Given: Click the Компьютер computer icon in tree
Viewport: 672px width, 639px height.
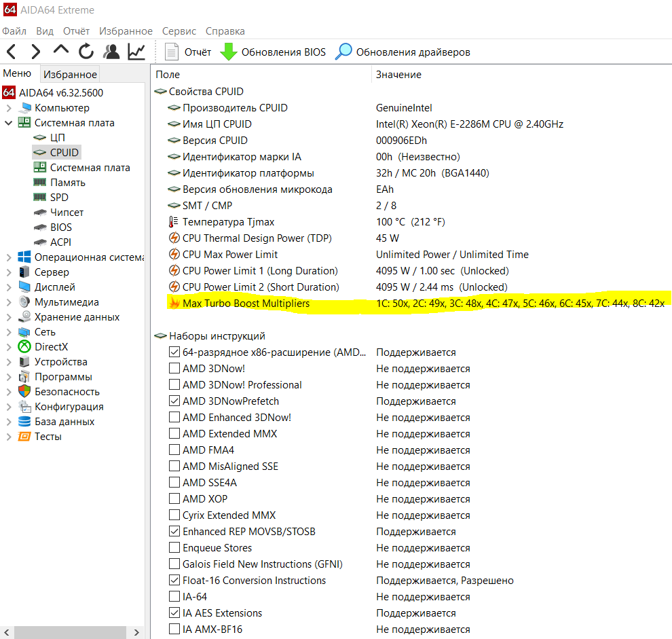Looking at the screenshot, I should 26,107.
